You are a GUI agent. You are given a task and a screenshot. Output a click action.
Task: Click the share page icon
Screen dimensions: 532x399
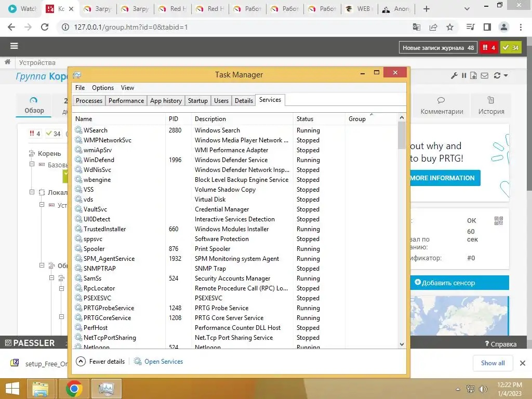click(x=433, y=27)
